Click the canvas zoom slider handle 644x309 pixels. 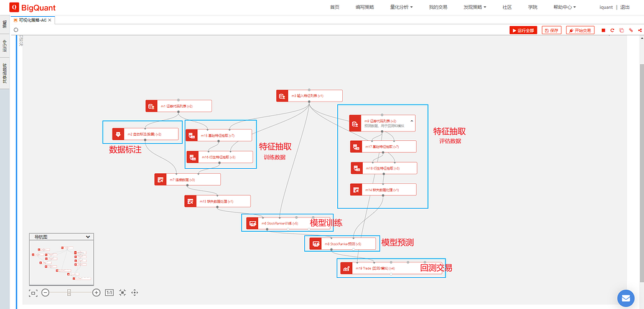tap(69, 292)
